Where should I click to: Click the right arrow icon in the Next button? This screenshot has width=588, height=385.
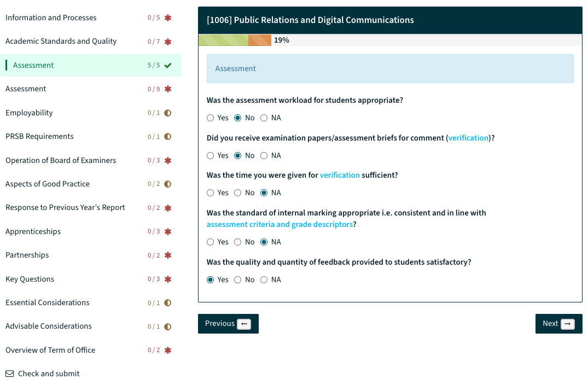click(568, 324)
